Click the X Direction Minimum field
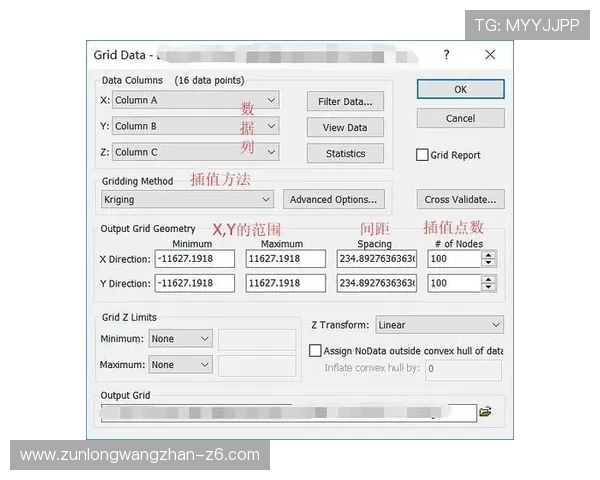This screenshot has height=480, width=600. [x=194, y=258]
